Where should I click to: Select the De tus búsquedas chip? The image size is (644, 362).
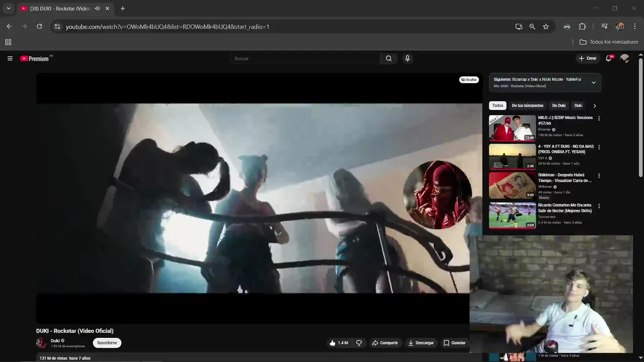(x=527, y=106)
